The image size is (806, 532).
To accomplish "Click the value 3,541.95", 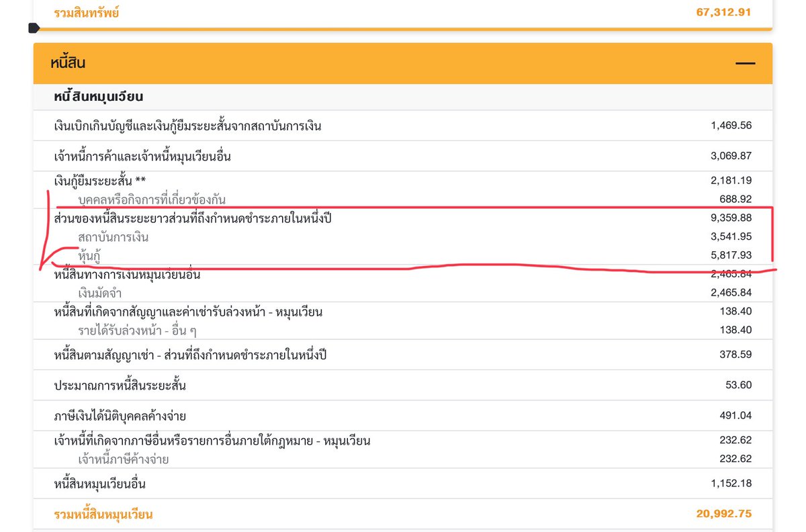I will point(731,237).
